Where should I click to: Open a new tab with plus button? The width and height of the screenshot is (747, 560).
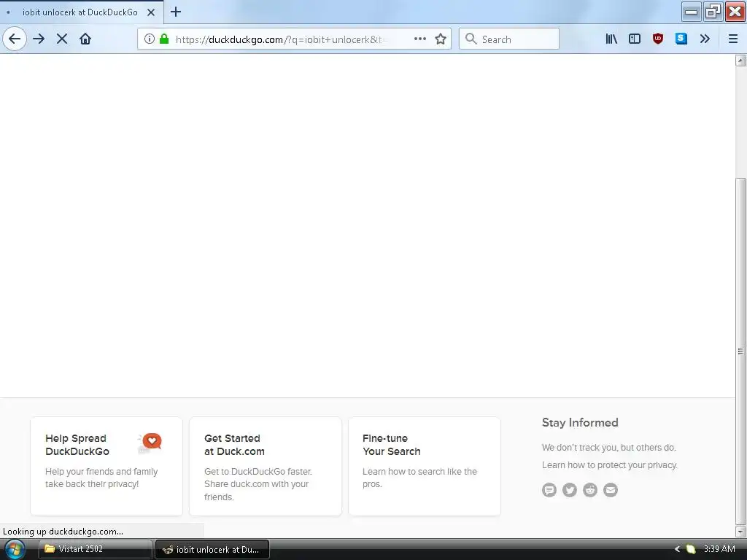176,12
